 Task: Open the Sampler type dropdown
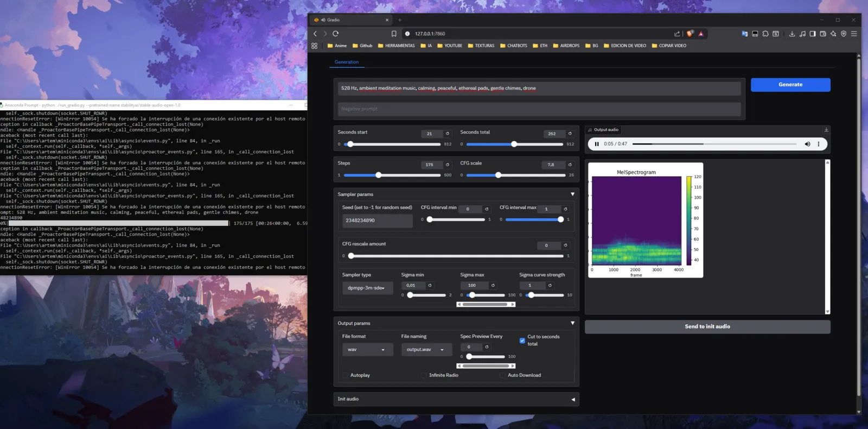pyautogui.click(x=367, y=288)
